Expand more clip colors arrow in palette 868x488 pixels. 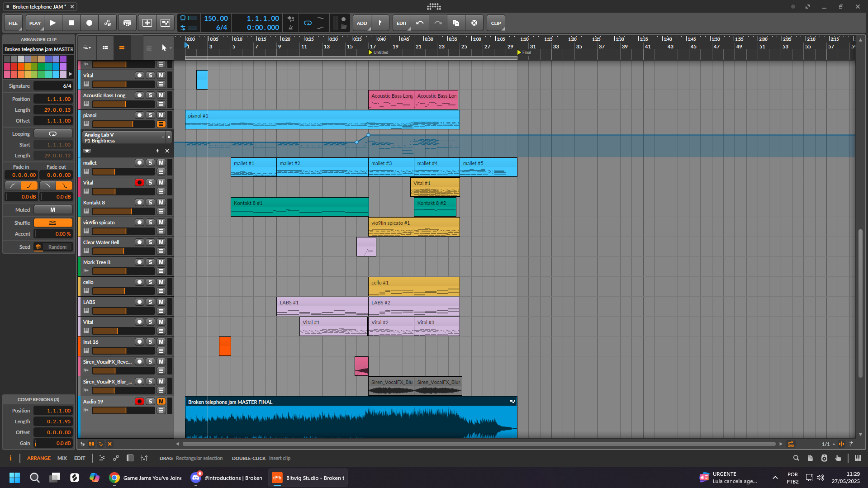[70, 74]
